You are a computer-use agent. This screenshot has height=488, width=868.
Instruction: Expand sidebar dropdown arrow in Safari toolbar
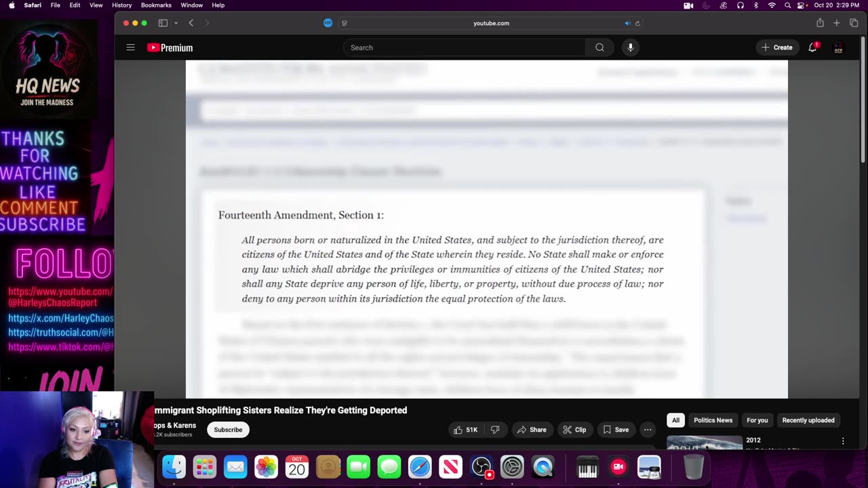(176, 23)
